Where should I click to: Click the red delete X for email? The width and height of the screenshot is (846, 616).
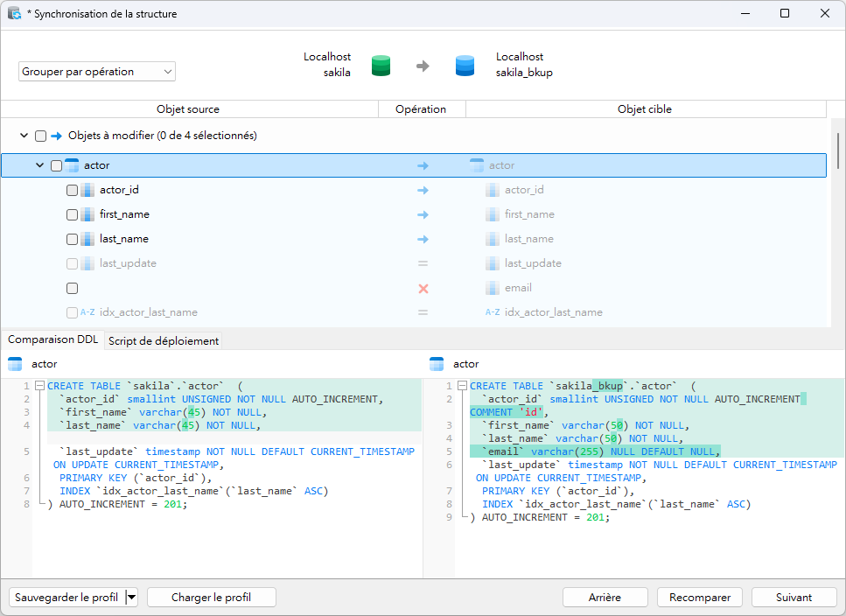coord(423,288)
